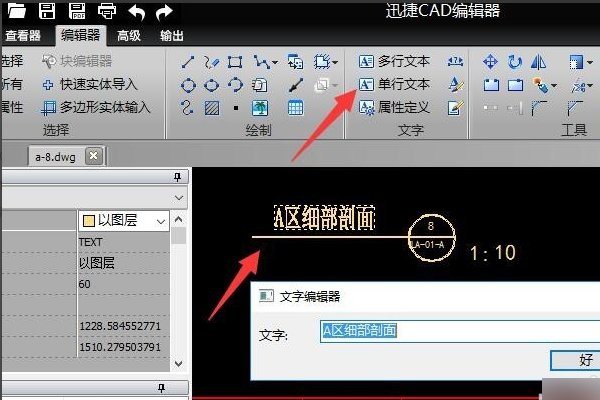
Task: Click 多边形实体输入 button
Action: point(96,108)
